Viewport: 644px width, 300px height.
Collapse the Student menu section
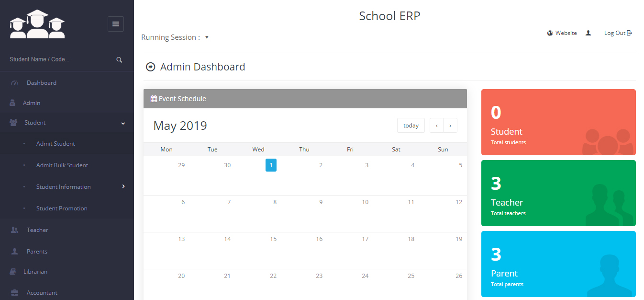(x=123, y=123)
